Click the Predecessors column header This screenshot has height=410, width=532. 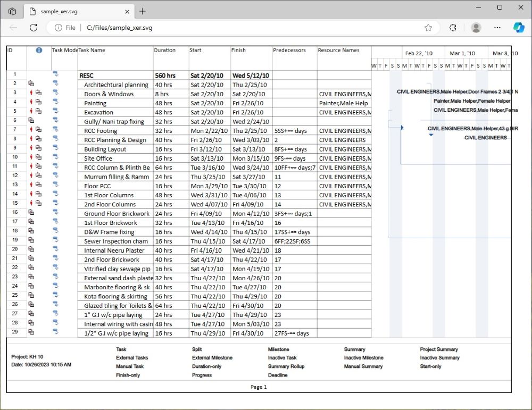tap(289, 51)
